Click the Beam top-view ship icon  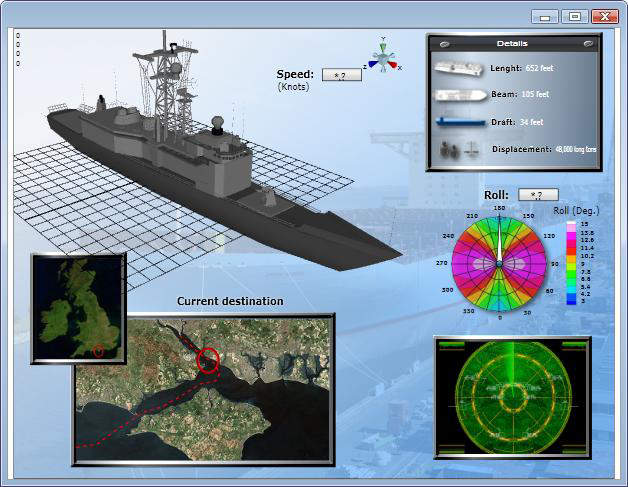click(459, 95)
